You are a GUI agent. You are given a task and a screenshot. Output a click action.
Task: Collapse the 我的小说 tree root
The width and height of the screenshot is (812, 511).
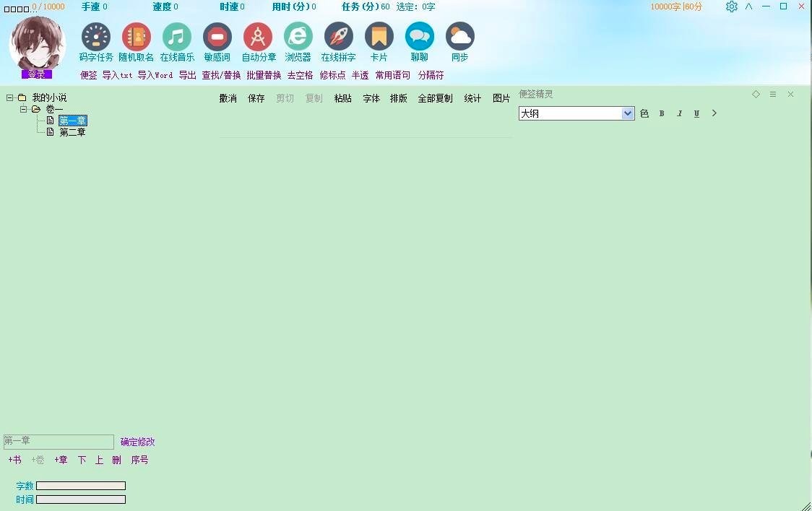pos(9,97)
